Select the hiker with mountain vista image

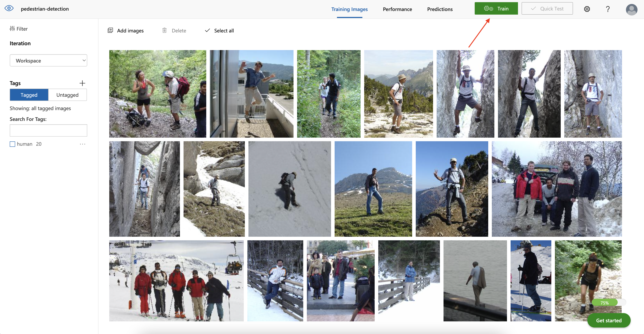(x=398, y=94)
